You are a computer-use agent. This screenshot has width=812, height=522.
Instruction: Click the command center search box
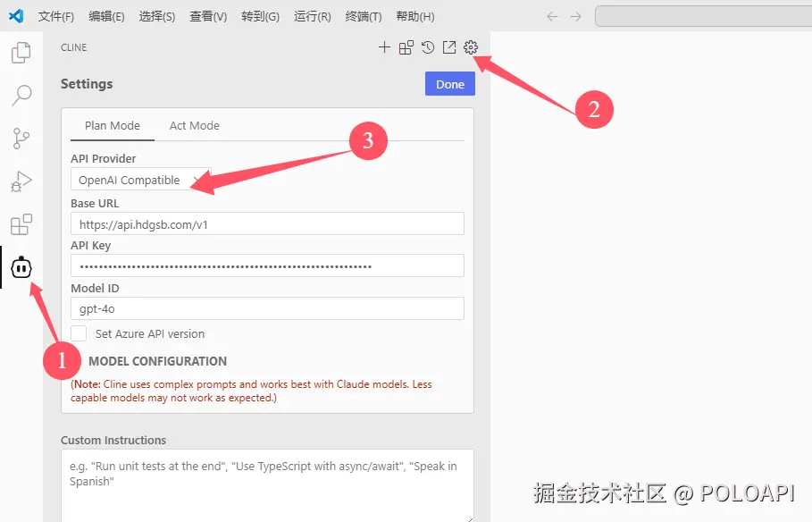703,16
